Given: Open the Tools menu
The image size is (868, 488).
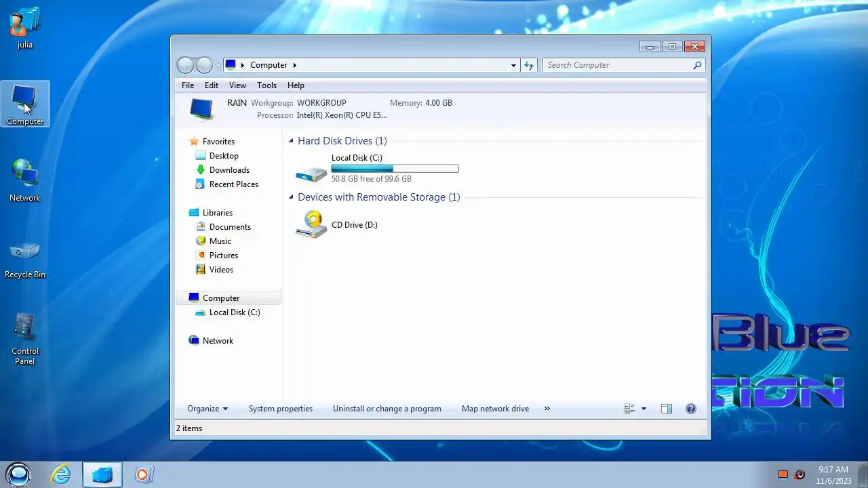Looking at the screenshot, I should pyautogui.click(x=267, y=85).
